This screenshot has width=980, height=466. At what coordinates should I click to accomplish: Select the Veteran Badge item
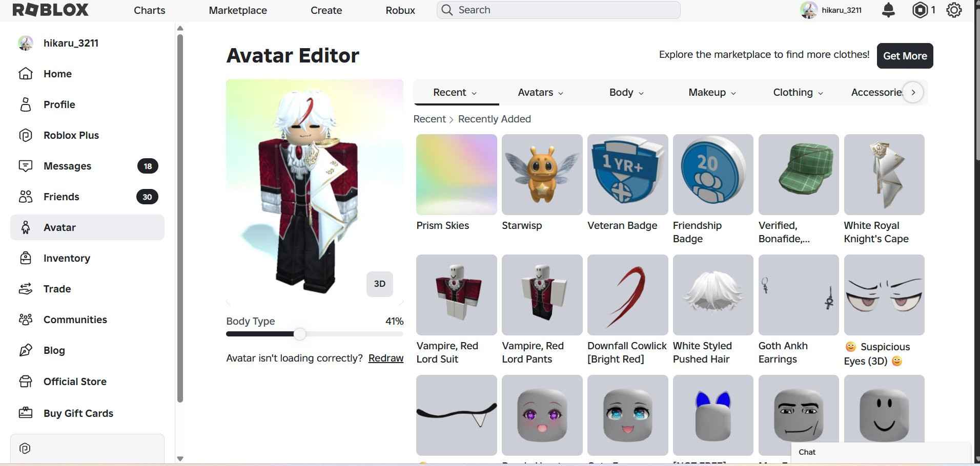627,174
